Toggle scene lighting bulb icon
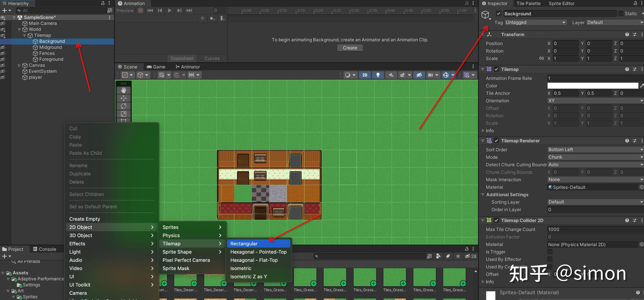This screenshot has width=644, height=300. [x=378, y=75]
